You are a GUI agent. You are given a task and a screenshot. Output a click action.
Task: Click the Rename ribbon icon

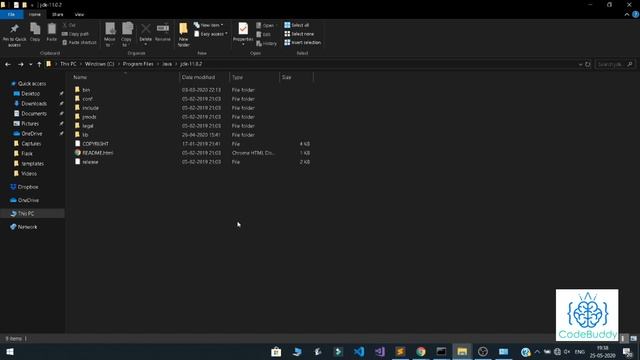(163, 32)
